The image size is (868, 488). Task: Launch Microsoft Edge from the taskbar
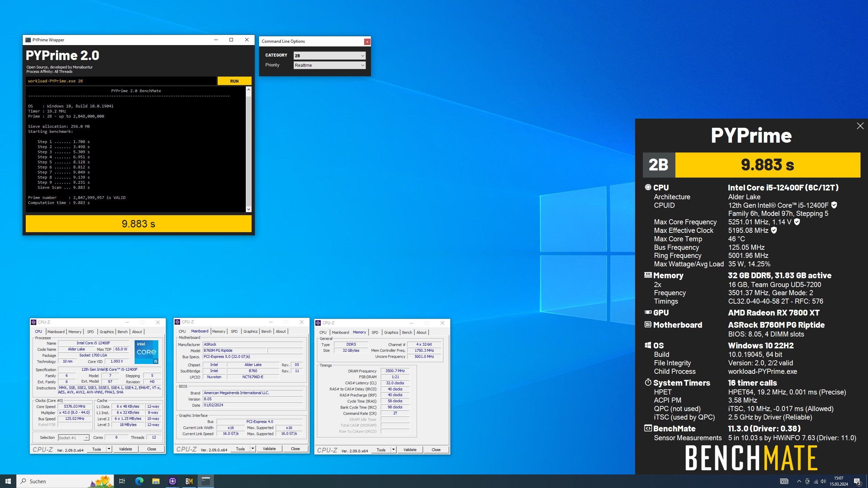point(139,481)
